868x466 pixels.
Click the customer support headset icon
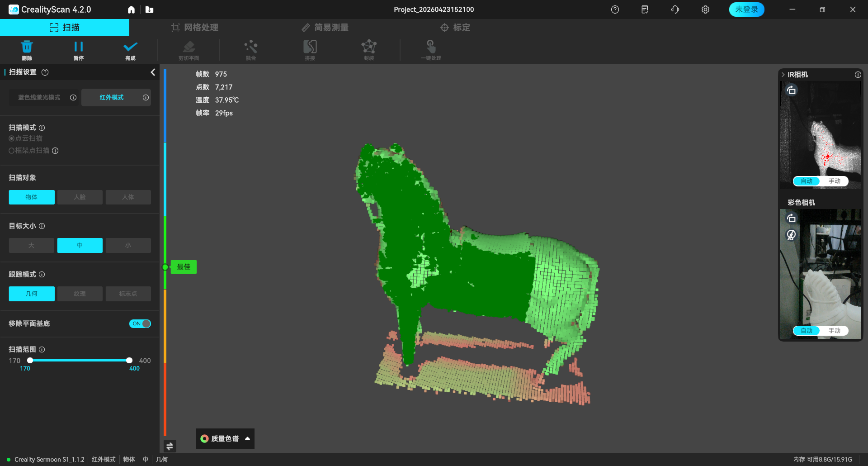click(675, 10)
